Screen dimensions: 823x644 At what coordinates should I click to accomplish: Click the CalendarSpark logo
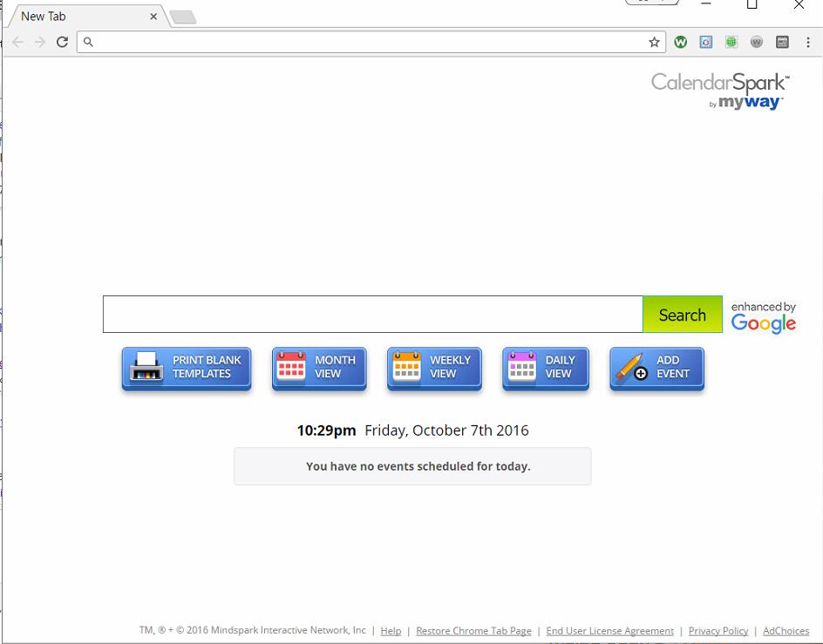[x=719, y=83]
